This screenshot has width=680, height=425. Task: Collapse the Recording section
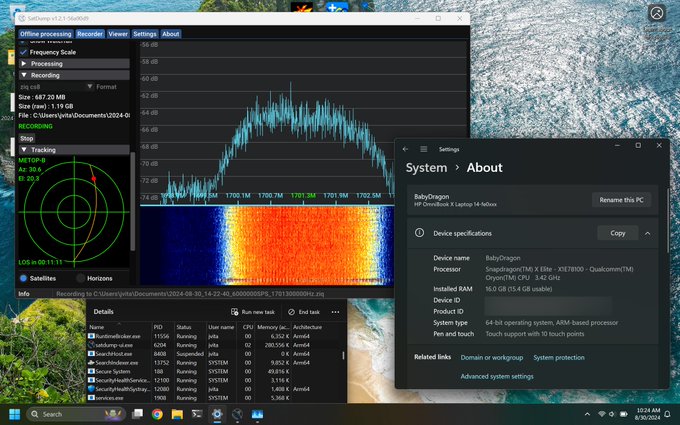coord(74,75)
